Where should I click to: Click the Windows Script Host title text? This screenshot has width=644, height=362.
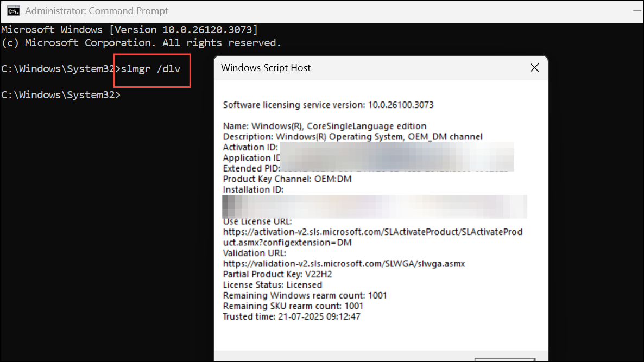pos(266,68)
